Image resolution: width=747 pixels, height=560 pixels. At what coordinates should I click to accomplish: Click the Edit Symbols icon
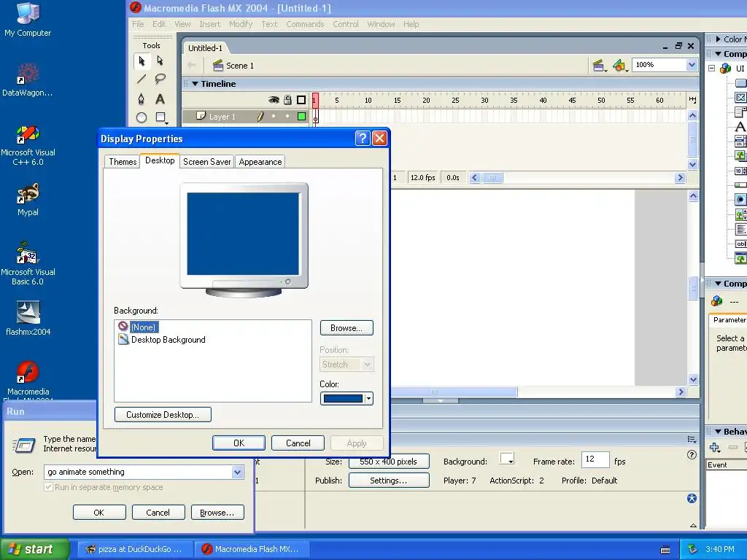[x=619, y=66]
